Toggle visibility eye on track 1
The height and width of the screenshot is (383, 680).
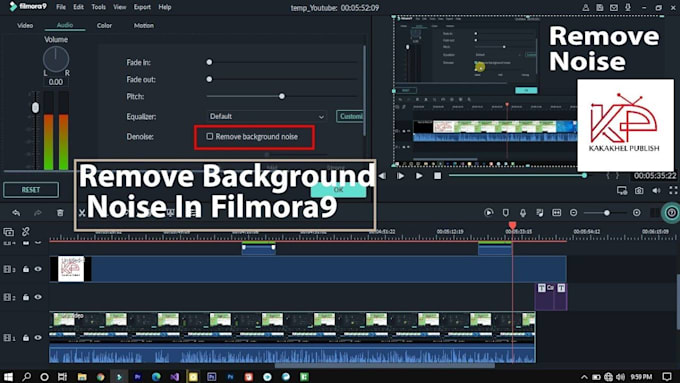click(x=38, y=337)
